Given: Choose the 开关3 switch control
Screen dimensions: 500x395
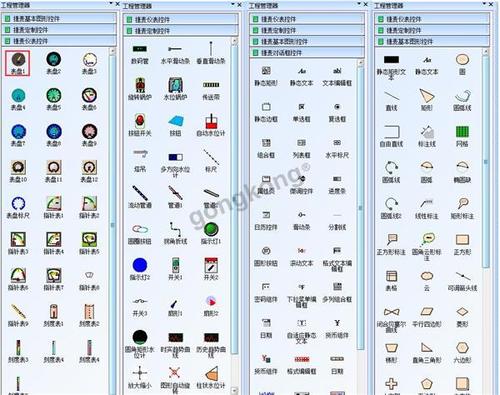Looking at the screenshot, I should [x=140, y=307].
